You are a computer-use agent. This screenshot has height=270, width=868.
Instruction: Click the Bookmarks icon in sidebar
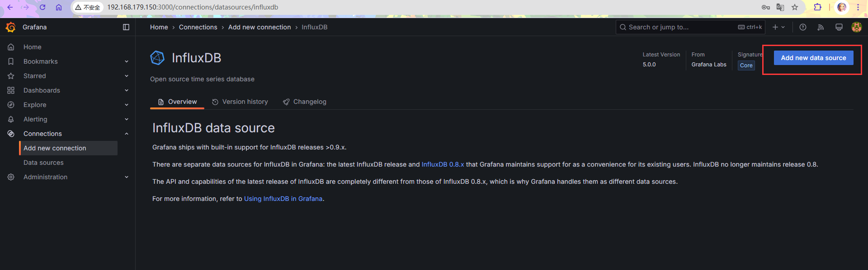click(11, 61)
